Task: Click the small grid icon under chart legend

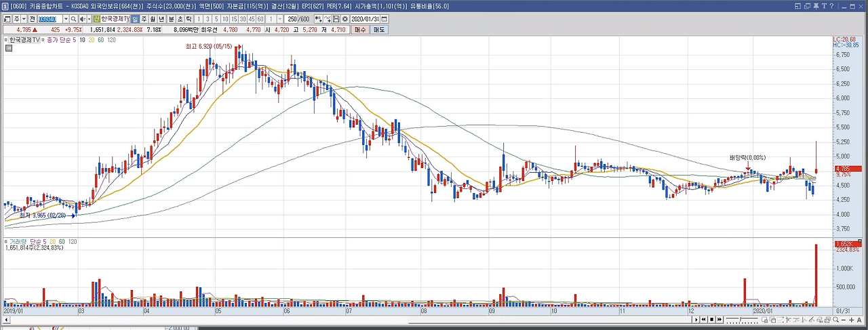Action: 9,49
